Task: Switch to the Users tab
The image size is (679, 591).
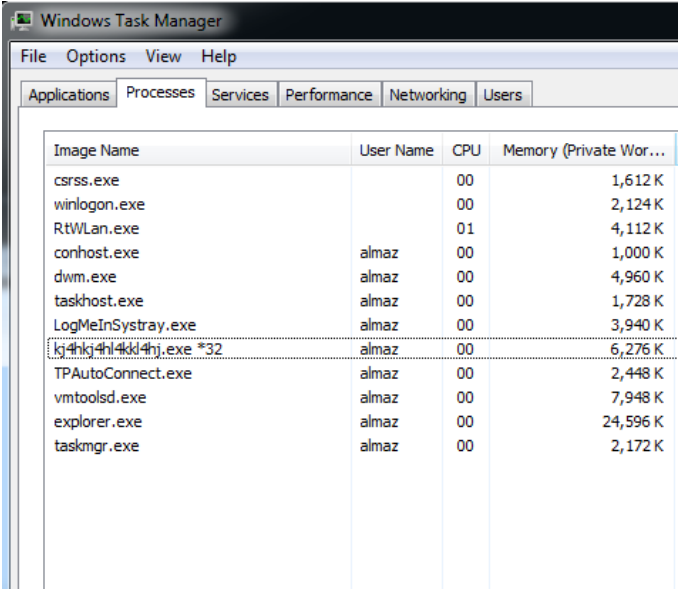Action: (502, 95)
